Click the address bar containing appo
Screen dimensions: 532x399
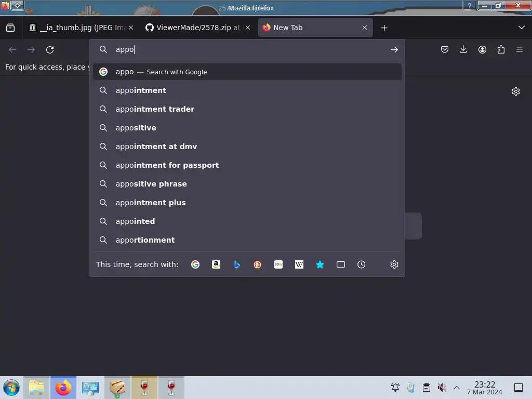pos(247,49)
